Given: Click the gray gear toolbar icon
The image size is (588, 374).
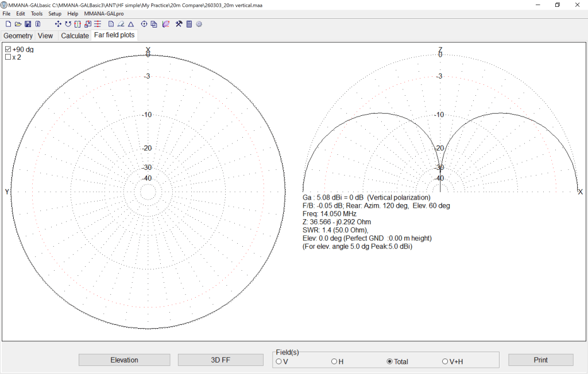Looking at the screenshot, I should (199, 24).
